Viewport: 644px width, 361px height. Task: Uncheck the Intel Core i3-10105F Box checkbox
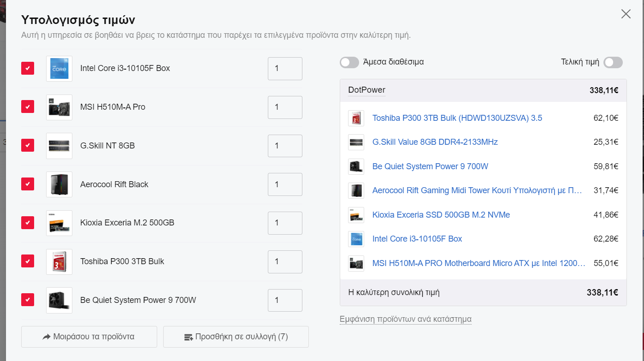tap(28, 68)
